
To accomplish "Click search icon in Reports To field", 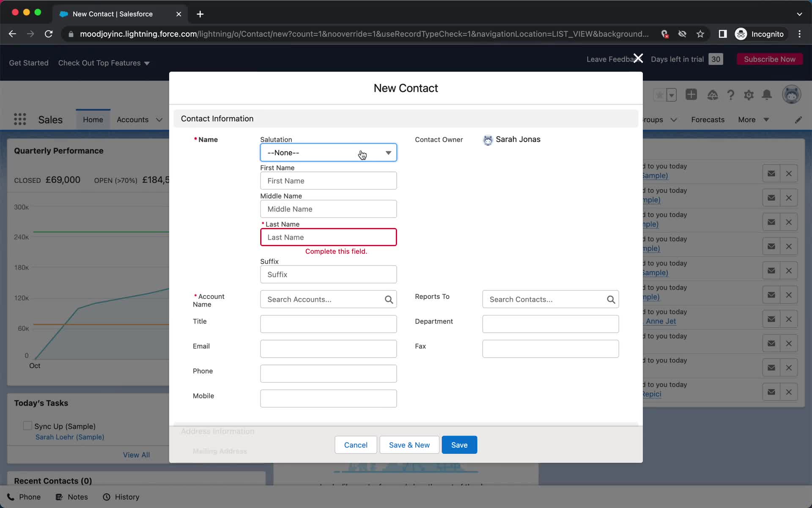I will click(611, 300).
